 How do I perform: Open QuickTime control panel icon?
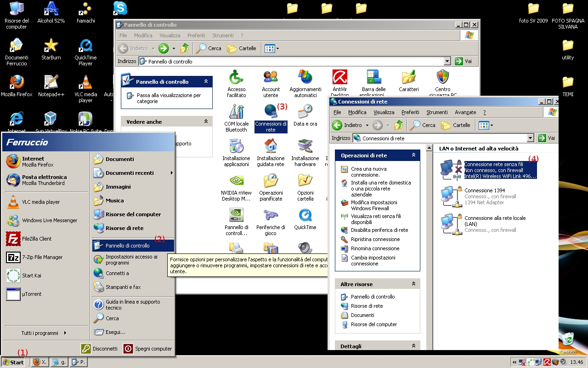tap(305, 219)
